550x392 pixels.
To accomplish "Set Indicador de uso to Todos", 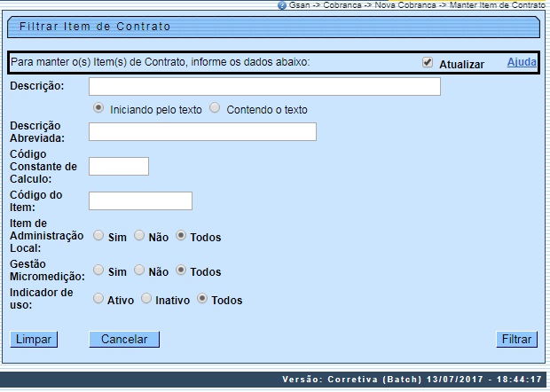I will point(202,298).
